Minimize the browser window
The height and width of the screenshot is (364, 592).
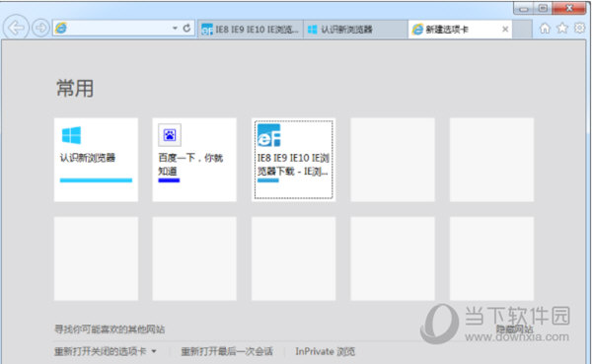click(x=523, y=8)
